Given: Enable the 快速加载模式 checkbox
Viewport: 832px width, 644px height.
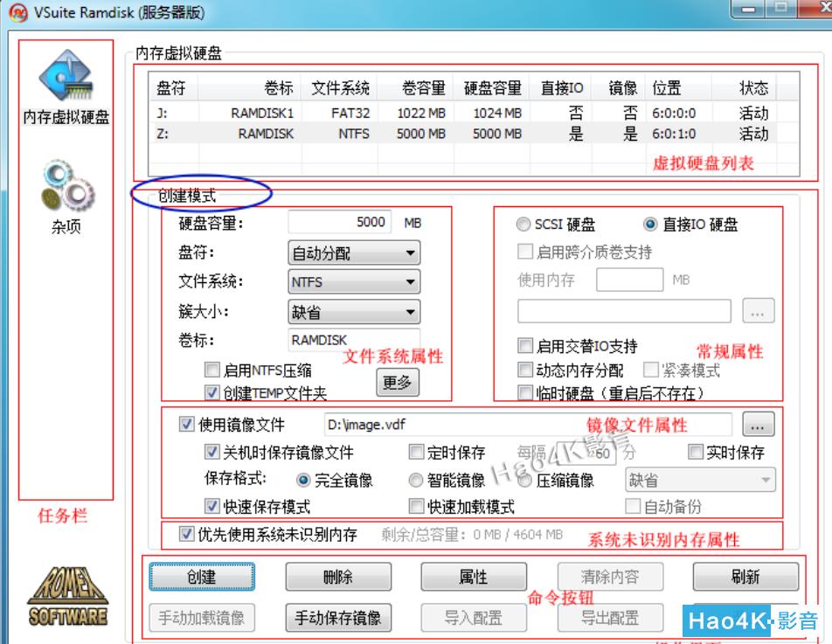Looking at the screenshot, I should pyautogui.click(x=417, y=506).
